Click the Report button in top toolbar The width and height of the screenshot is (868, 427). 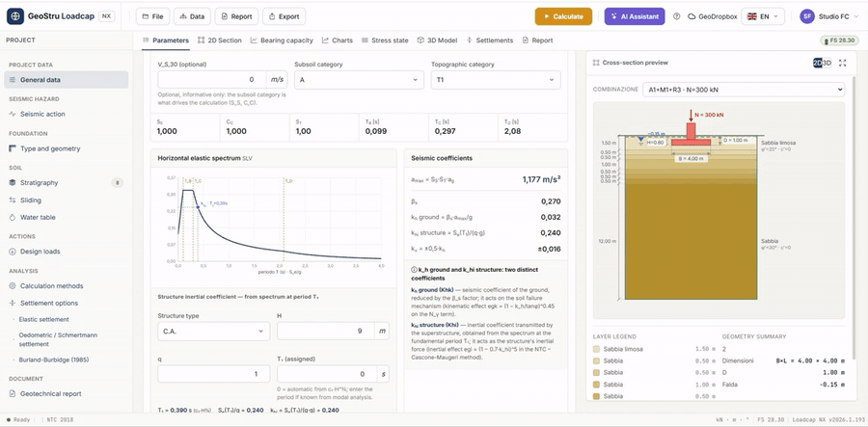pyautogui.click(x=236, y=16)
